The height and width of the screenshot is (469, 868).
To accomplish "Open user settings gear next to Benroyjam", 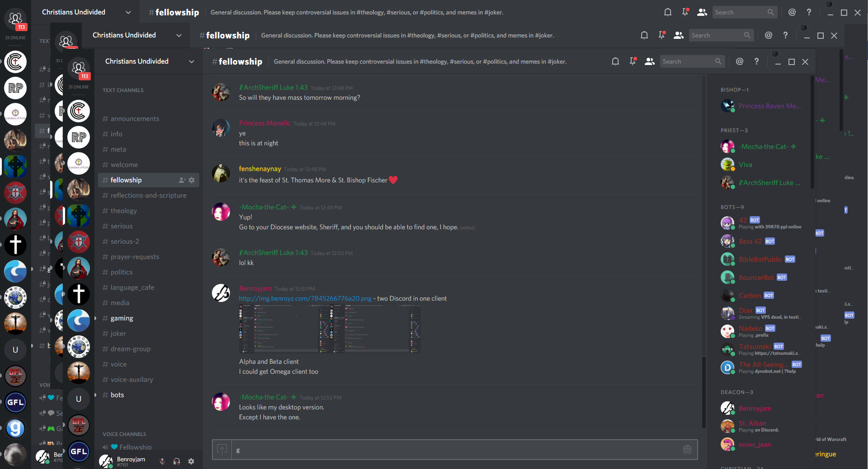I will point(191,461).
